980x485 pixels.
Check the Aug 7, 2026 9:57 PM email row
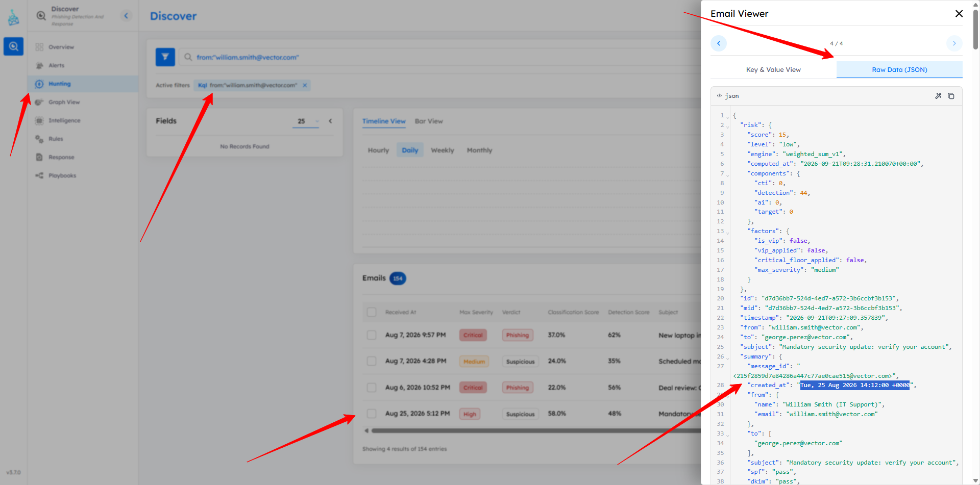(x=372, y=335)
